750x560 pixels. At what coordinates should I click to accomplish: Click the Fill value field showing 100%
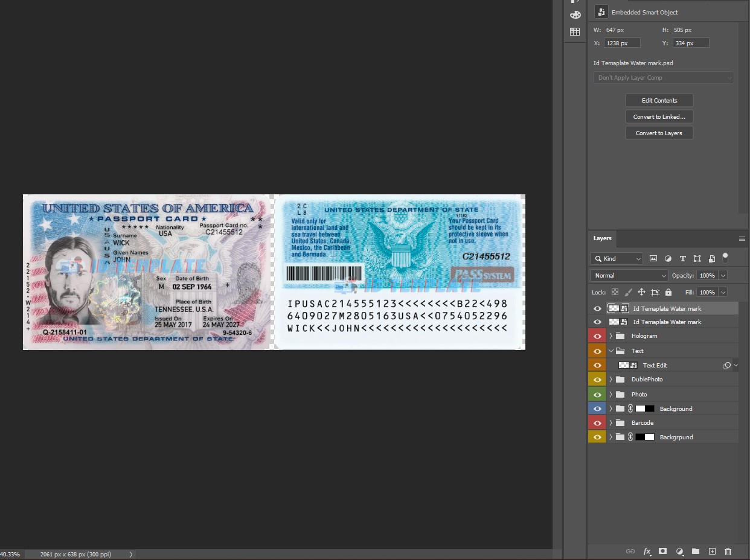(707, 292)
